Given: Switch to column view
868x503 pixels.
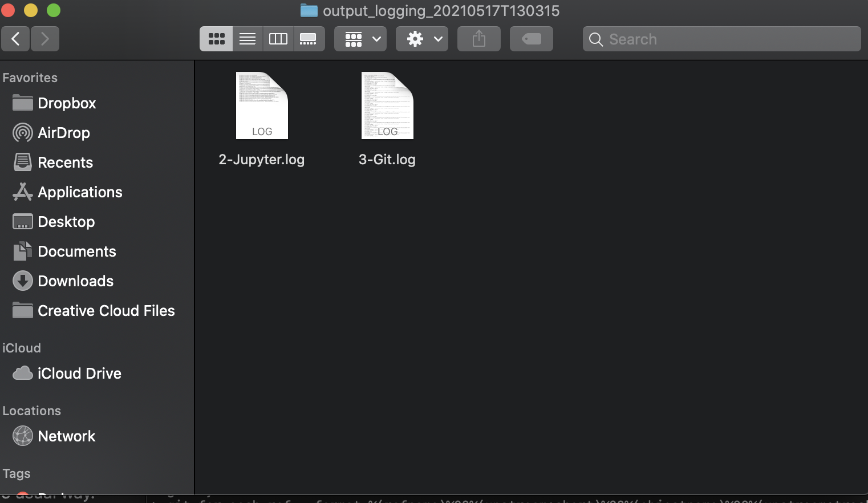Looking at the screenshot, I should click(x=278, y=39).
